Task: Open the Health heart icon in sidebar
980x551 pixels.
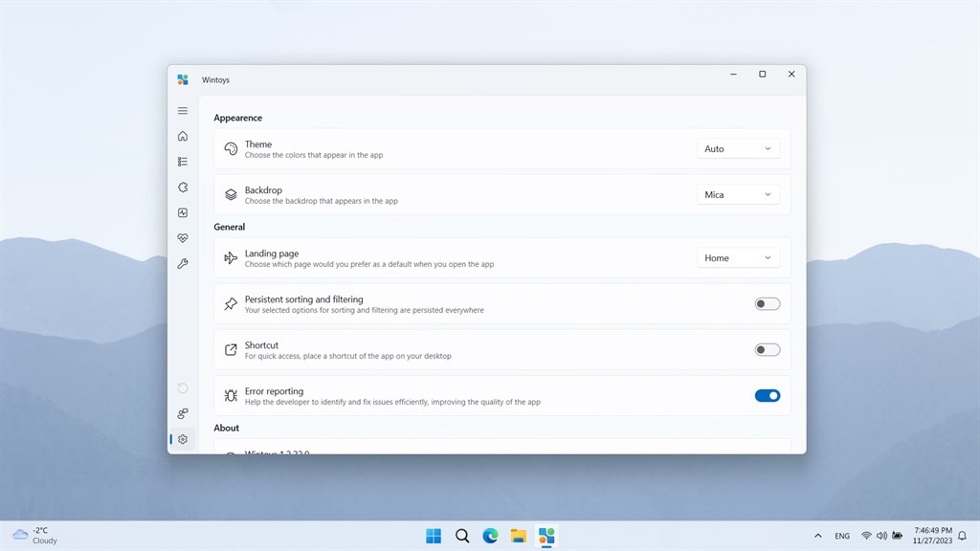Action: click(x=183, y=238)
